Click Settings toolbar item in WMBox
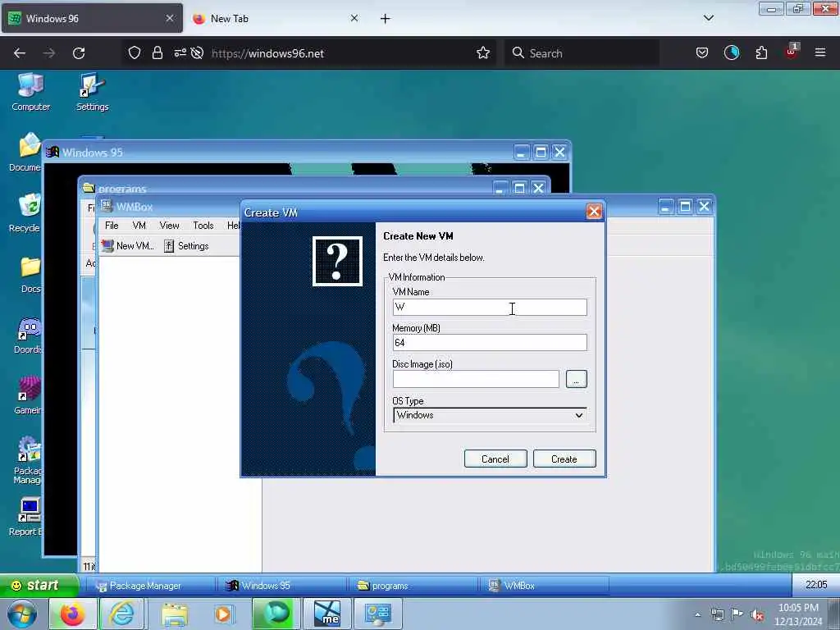 pos(186,246)
